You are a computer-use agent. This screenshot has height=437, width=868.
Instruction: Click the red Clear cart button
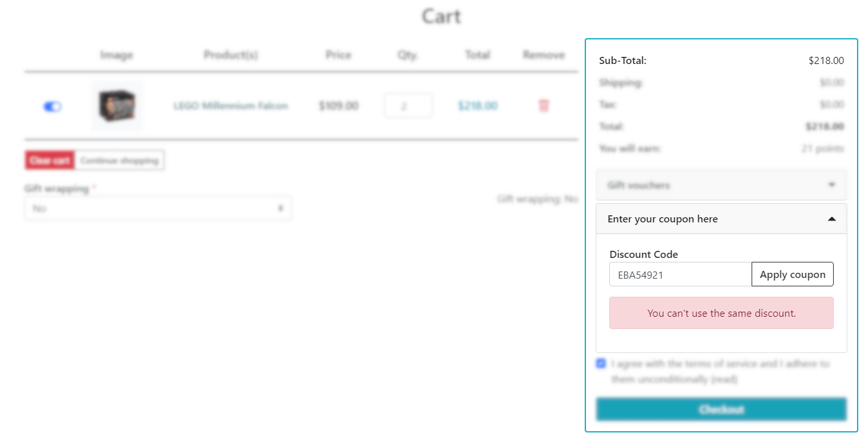point(50,160)
